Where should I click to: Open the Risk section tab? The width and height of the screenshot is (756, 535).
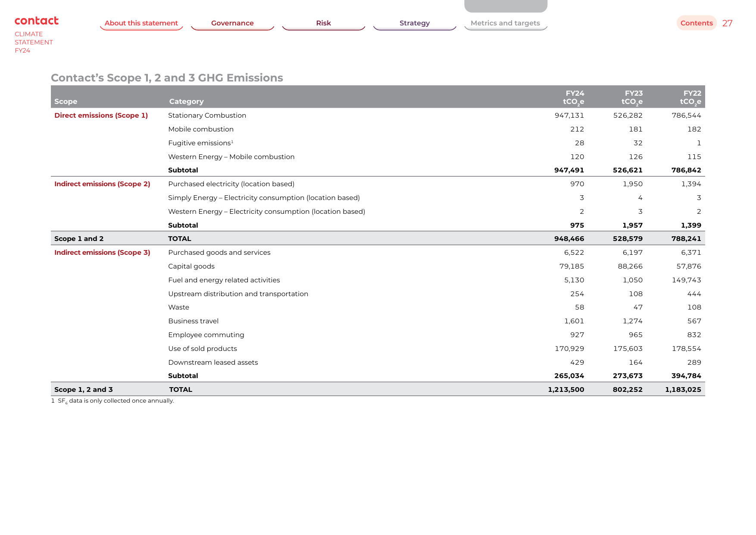(x=323, y=23)
